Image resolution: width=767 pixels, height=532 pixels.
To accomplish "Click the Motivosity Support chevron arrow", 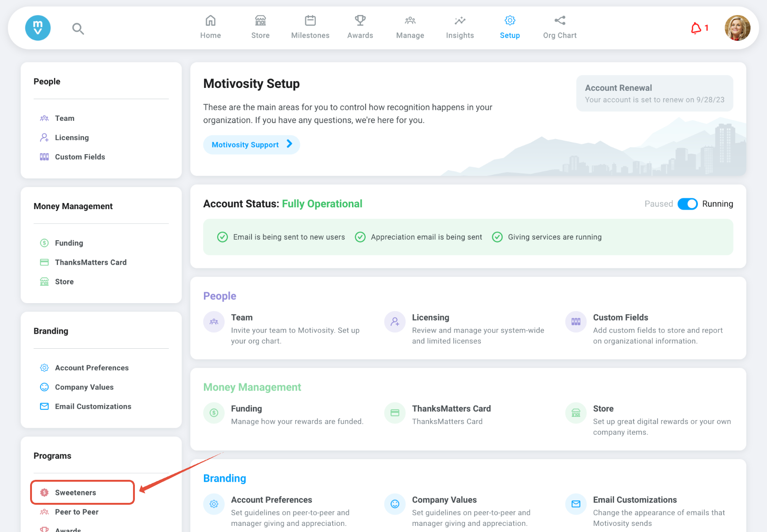I will 290,144.
